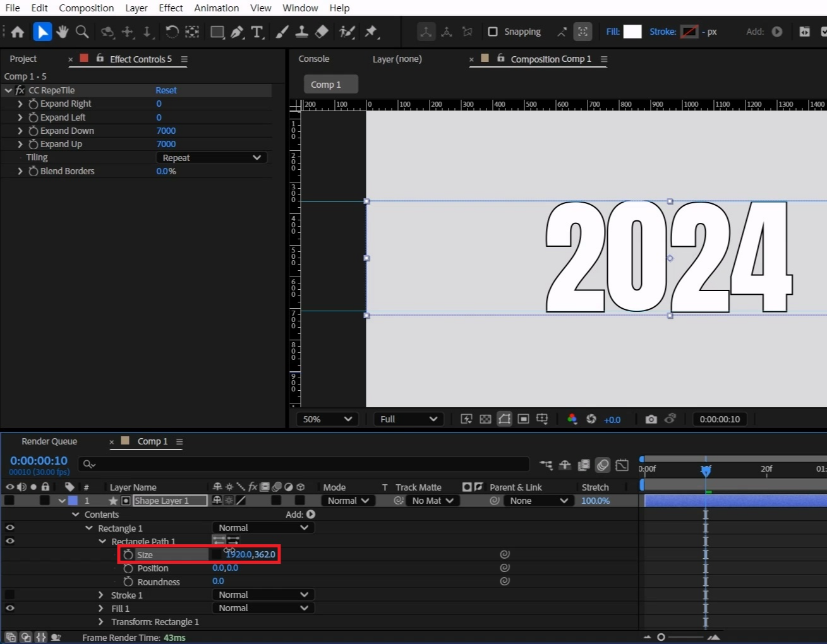This screenshot has width=827, height=644.
Task: Open the 50% magnification dropdown
Action: pos(327,419)
